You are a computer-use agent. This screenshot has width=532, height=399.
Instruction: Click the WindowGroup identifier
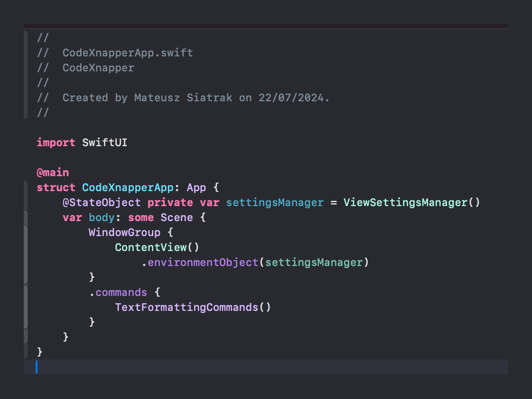tap(125, 233)
